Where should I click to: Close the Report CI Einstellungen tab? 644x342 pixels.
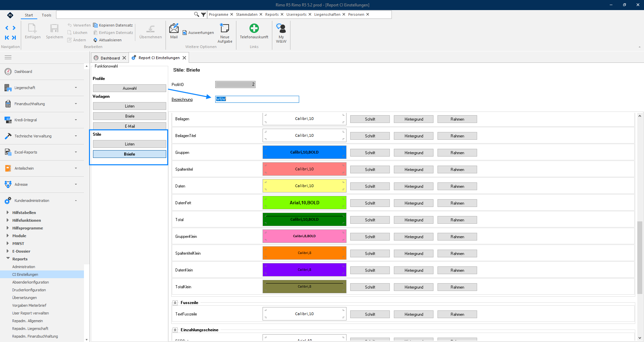[184, 58]
